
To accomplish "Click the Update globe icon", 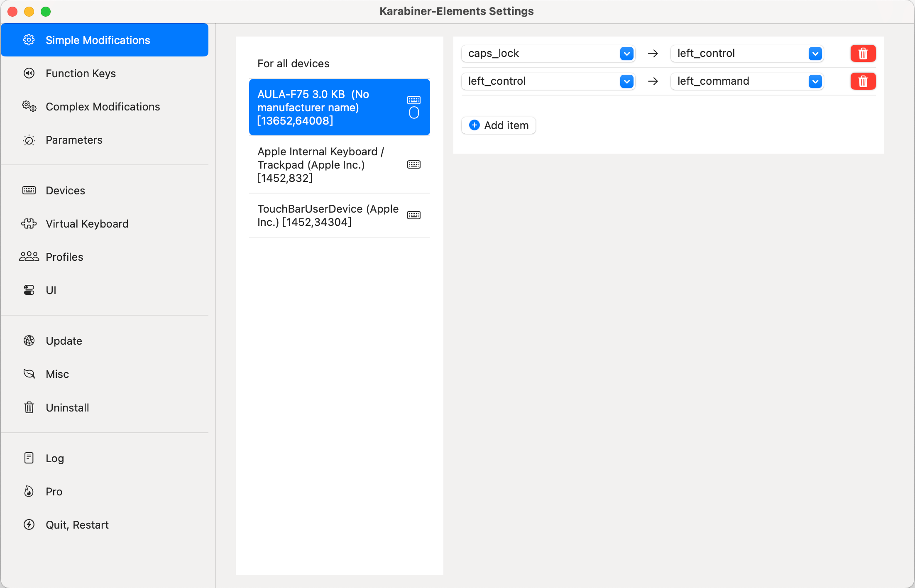I will click(29, 341).
